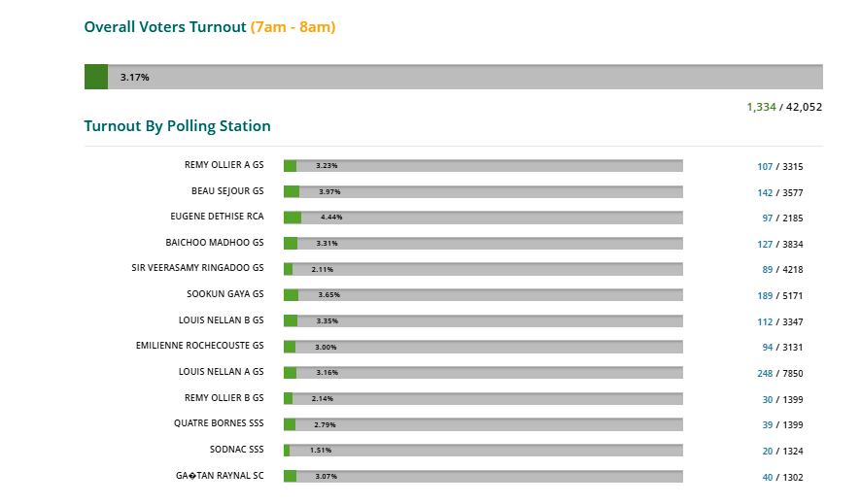
Task: Click the Overall Voters Turnout heading
Action: coord(165,27)
